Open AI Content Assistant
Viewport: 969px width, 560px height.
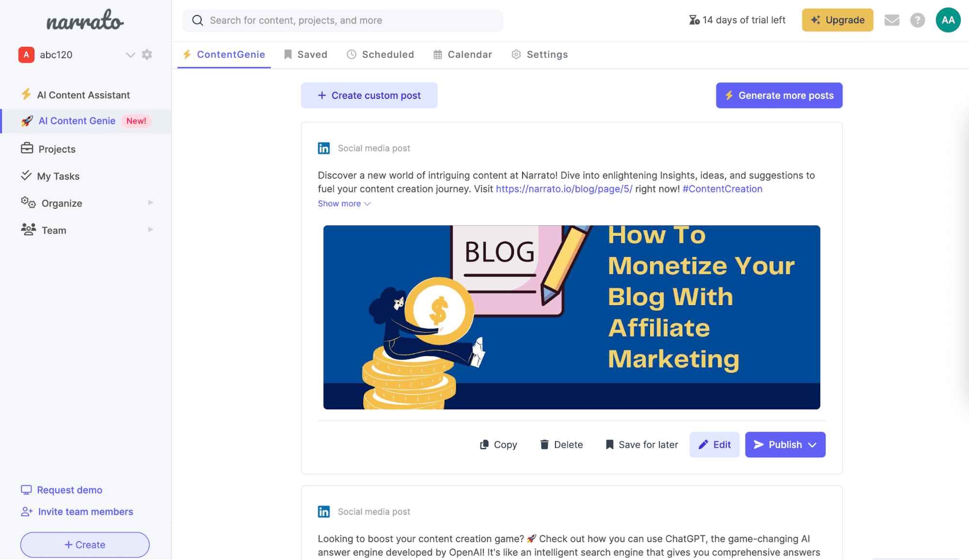coord(83,95)
